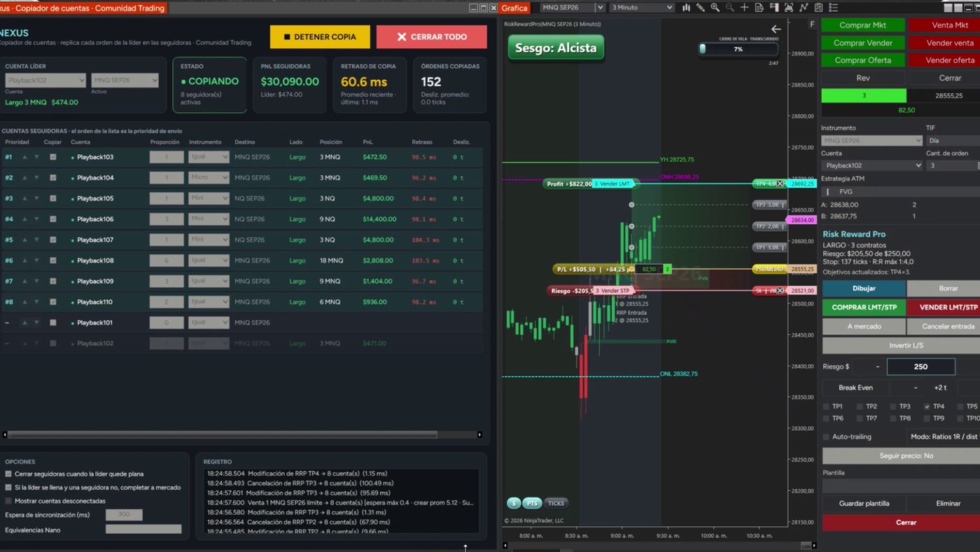Check the TP1 target checkbox
Image resolution: width=980 pixels, height=552 pixels.
826,406
